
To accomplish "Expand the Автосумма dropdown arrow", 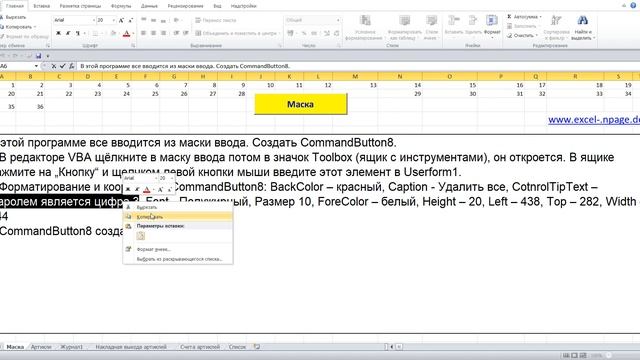I will pos(540,17).
